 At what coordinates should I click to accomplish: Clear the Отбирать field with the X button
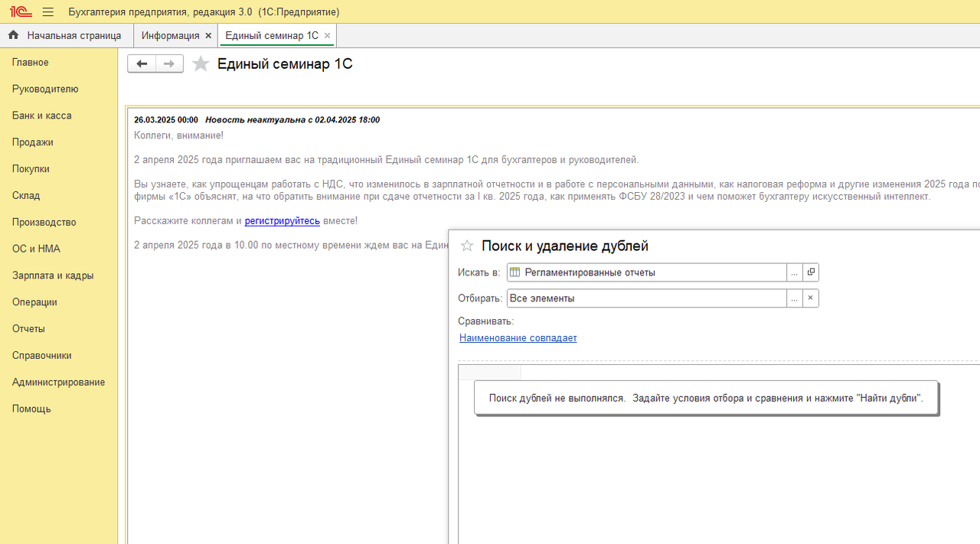pos(811,298)
